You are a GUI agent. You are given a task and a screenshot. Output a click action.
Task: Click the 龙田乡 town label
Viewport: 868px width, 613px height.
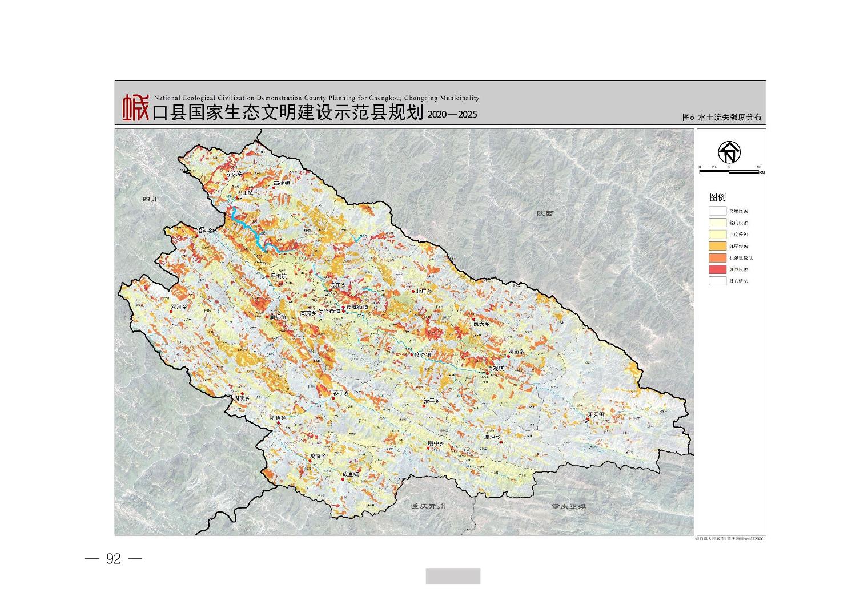[339, 285]
